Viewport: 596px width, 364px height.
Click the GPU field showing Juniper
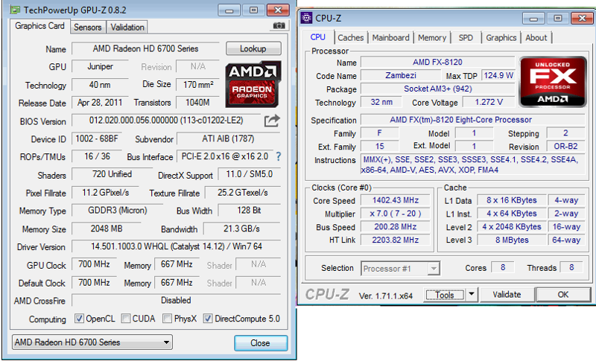pos(101,66)
